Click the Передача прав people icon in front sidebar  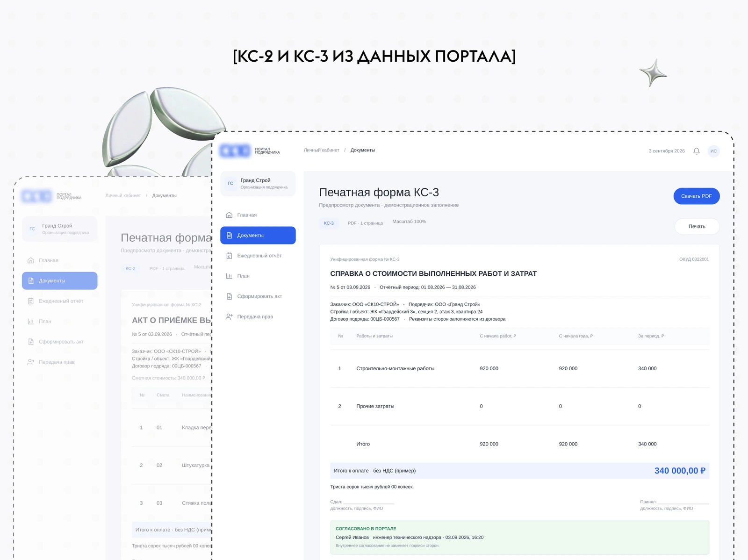point(229,316)
